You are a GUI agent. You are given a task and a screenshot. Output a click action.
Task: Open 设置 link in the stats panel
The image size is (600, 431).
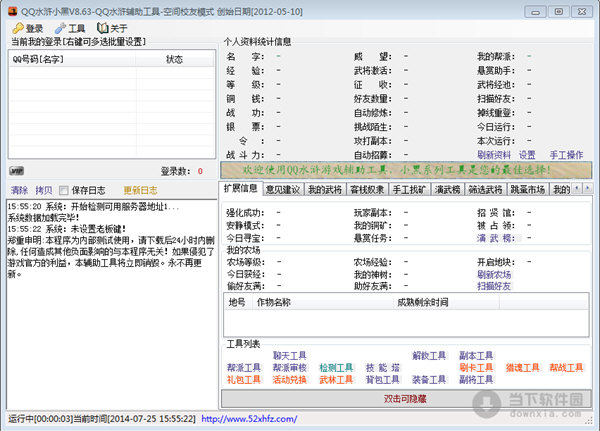tap(527, 155)
